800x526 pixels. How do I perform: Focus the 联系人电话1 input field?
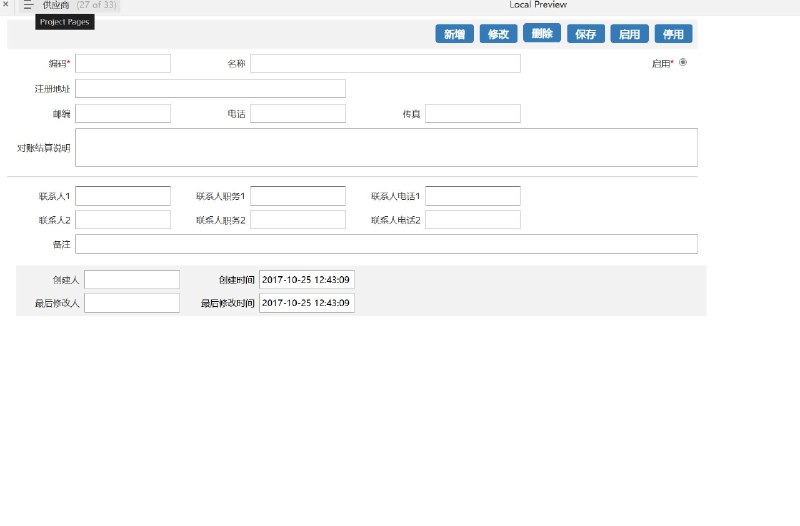473,196
